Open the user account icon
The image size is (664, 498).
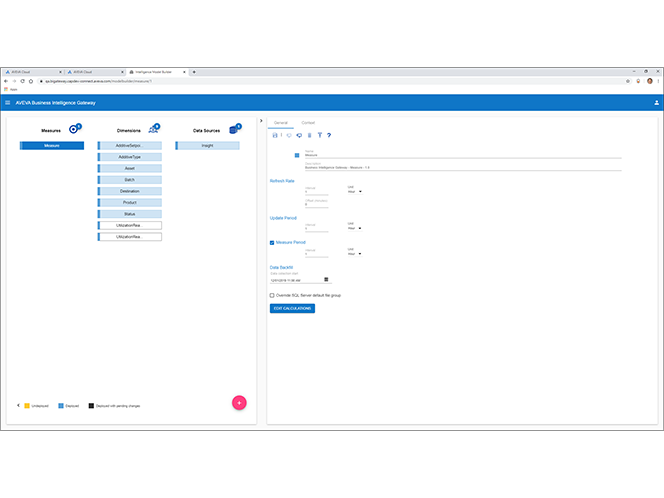tap(656, 102)
